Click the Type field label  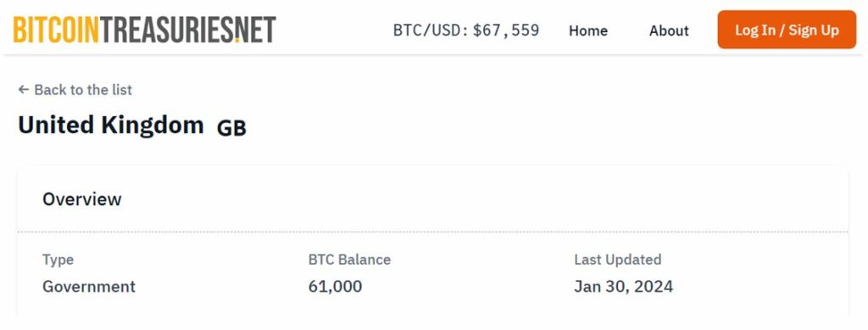point(58,260)
